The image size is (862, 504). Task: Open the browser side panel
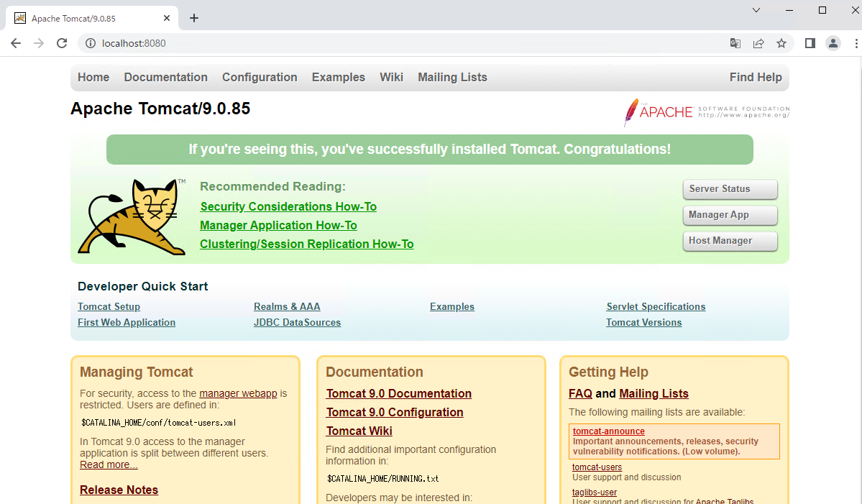[810, 43]
